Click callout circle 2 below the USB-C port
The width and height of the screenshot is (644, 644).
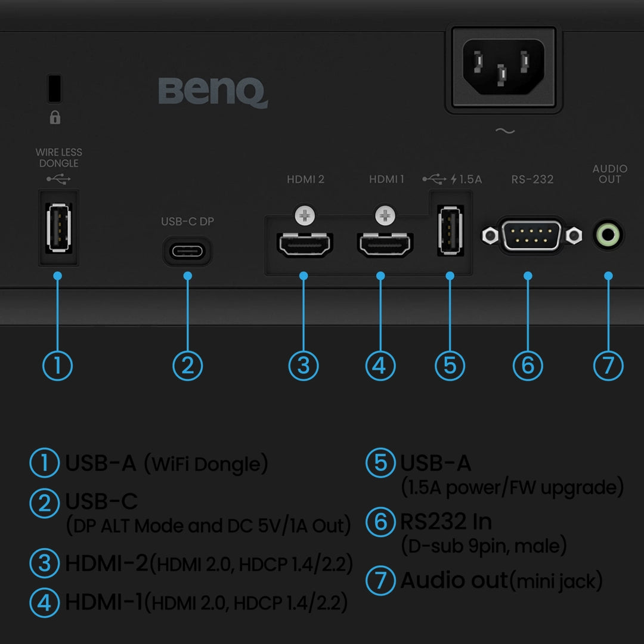tap(187, 365)
